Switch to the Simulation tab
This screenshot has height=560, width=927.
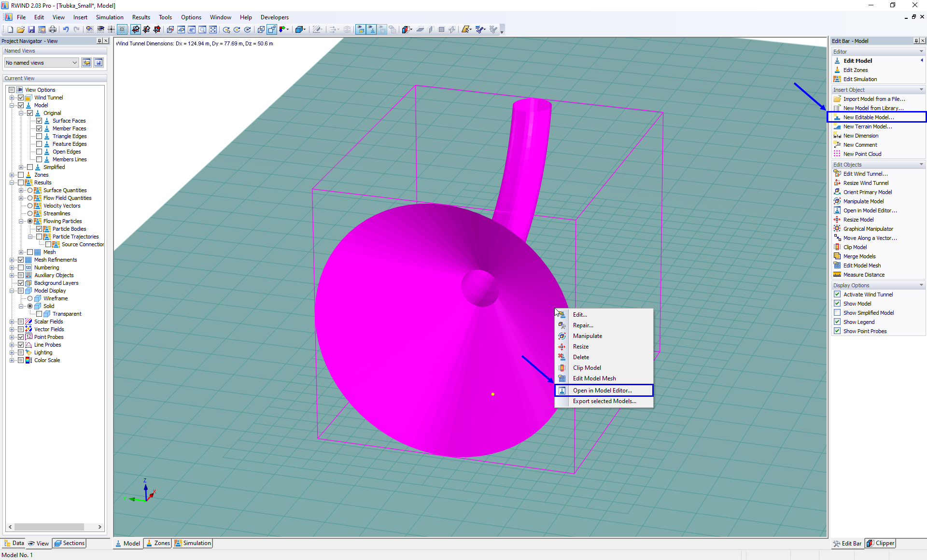(x=195, y=543)
